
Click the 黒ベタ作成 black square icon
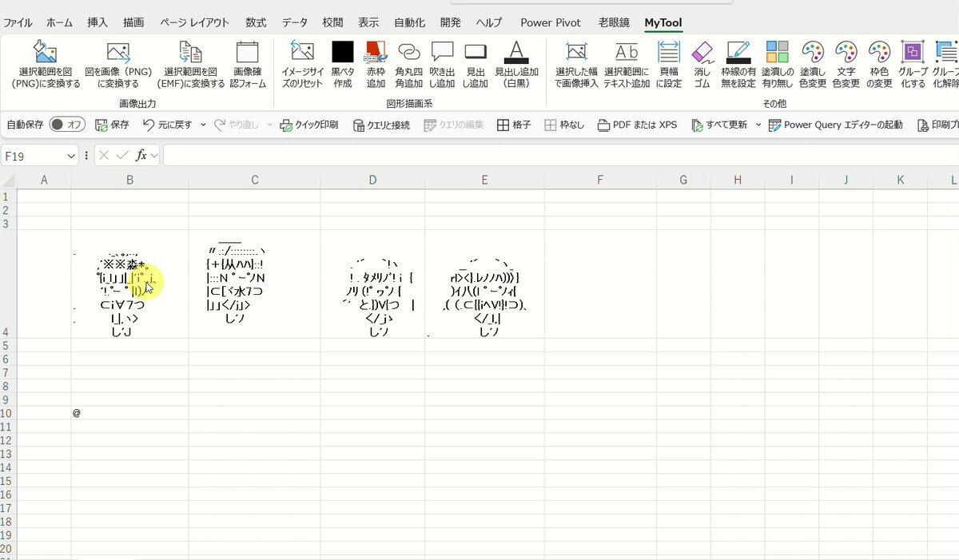pyautogui.click(x=342, y=54)
